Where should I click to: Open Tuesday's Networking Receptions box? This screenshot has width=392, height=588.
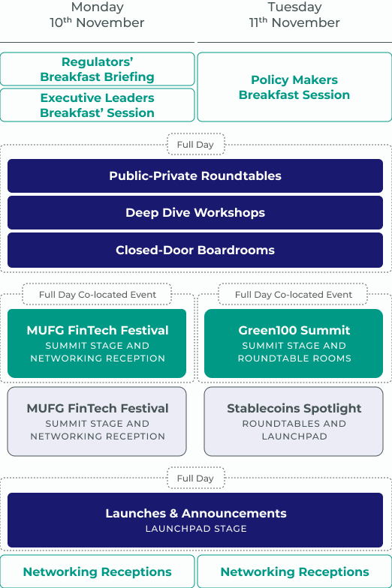(294, 571)
